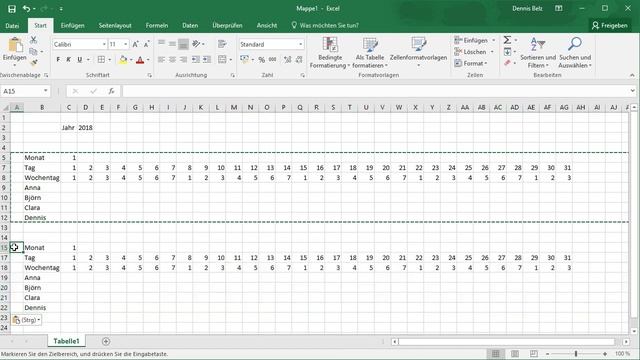
Task: Open the Datei tab
Action: pos(12,25)
